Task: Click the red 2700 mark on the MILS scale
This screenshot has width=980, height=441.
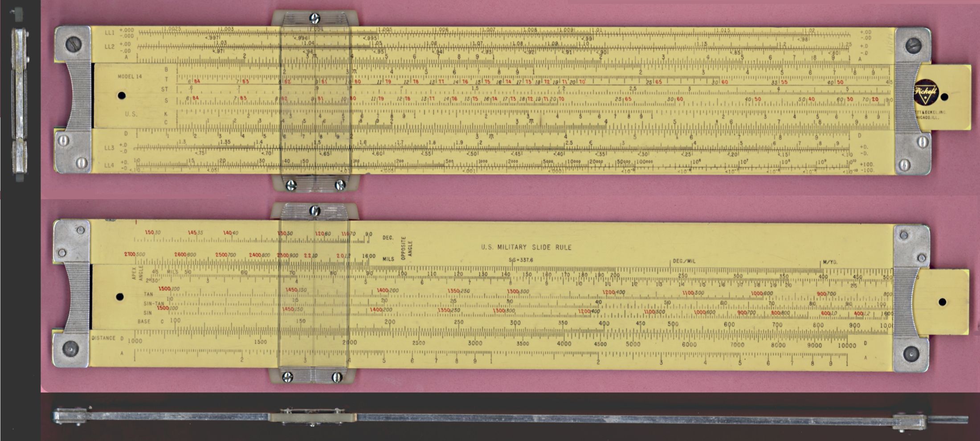Action: click(x=129, y=254)
